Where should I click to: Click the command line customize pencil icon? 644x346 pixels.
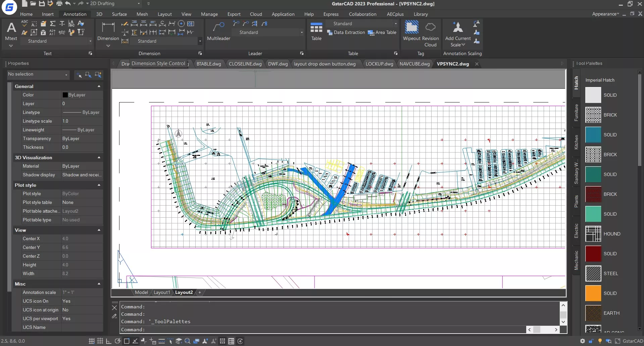point(114,316)
